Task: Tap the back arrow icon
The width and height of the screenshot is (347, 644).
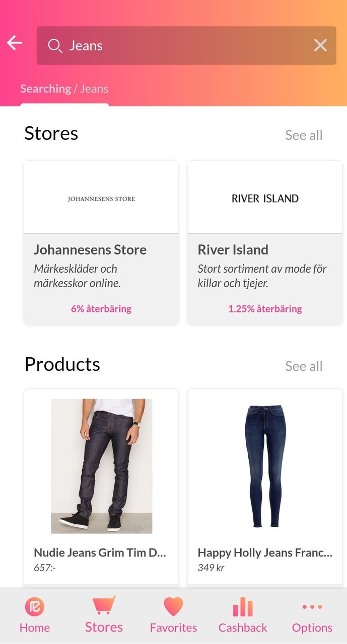Action: pyautogui.click(x=15, y=43)
